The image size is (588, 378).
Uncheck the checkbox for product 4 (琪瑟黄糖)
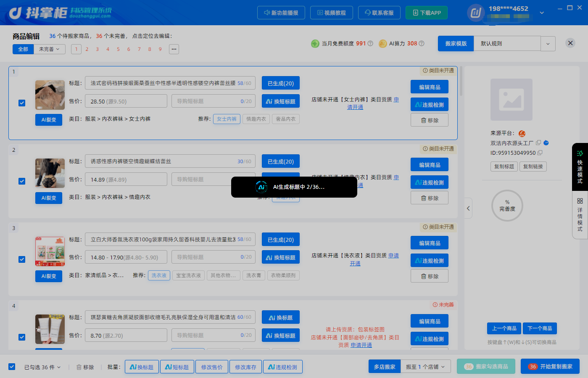22,337
